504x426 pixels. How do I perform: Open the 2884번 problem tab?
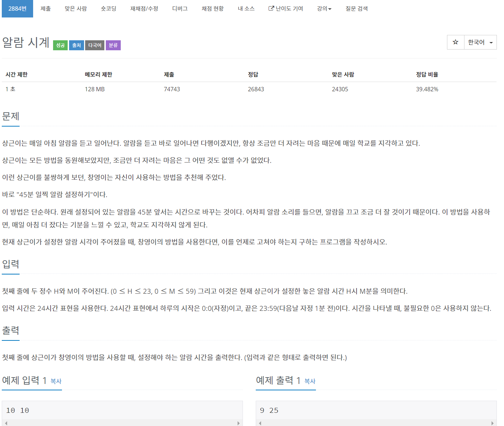(x=17, y=9)
